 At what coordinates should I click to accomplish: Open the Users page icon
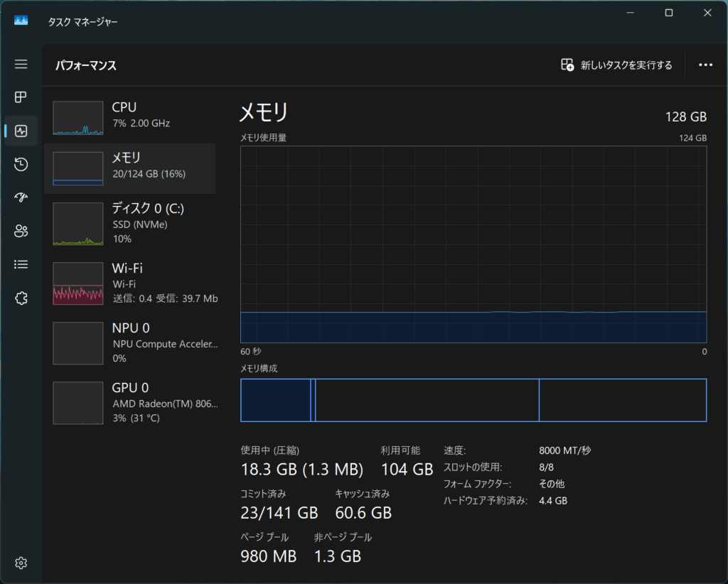tap(21, 231)
